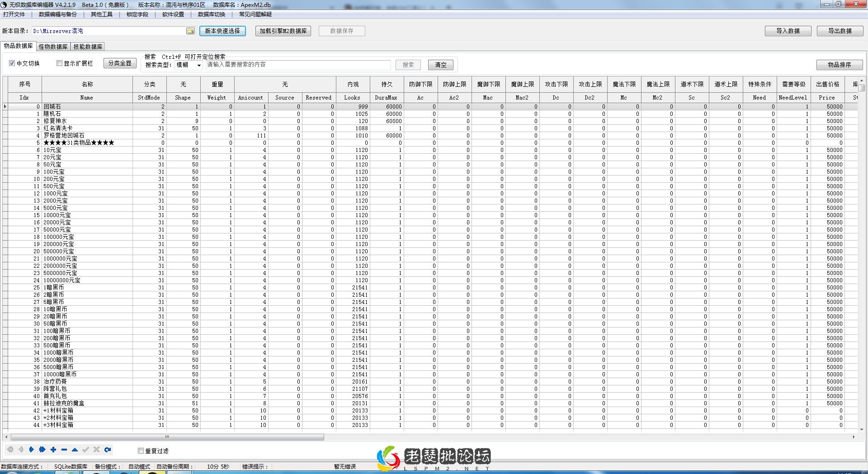Open the 常见问题解释 menu

255,14
